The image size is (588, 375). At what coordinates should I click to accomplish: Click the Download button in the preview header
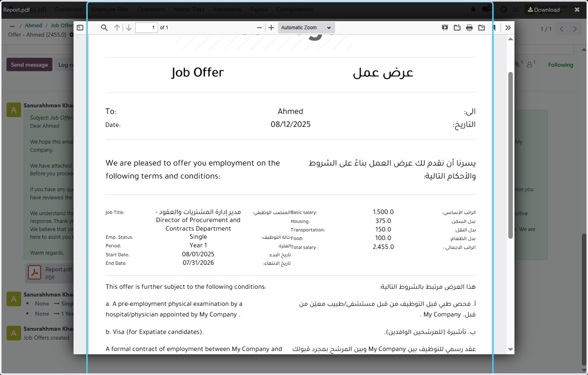click(543, 10)
